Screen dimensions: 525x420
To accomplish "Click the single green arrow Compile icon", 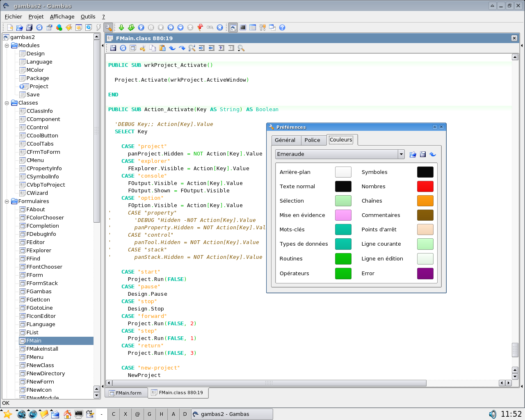I will [x=121, y=27].
